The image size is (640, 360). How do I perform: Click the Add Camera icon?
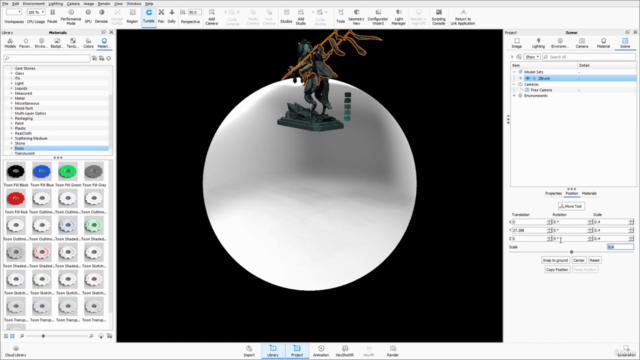[211, 13]
